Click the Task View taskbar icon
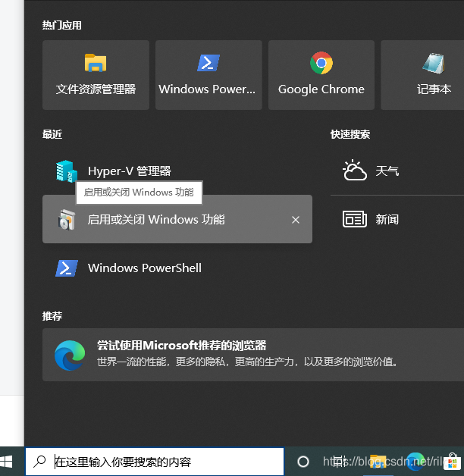Viewport: 464px width, 476px height. point(340,462)
